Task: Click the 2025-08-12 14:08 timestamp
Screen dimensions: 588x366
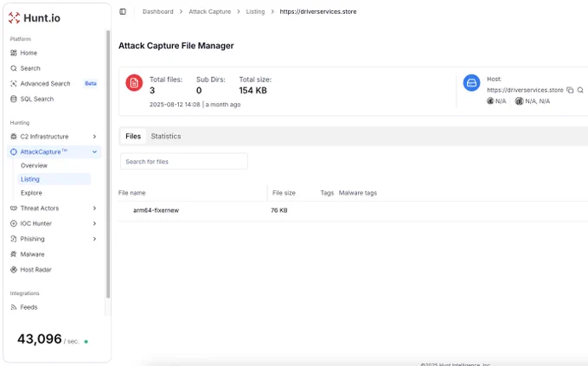Action: (x=175, y=105)
